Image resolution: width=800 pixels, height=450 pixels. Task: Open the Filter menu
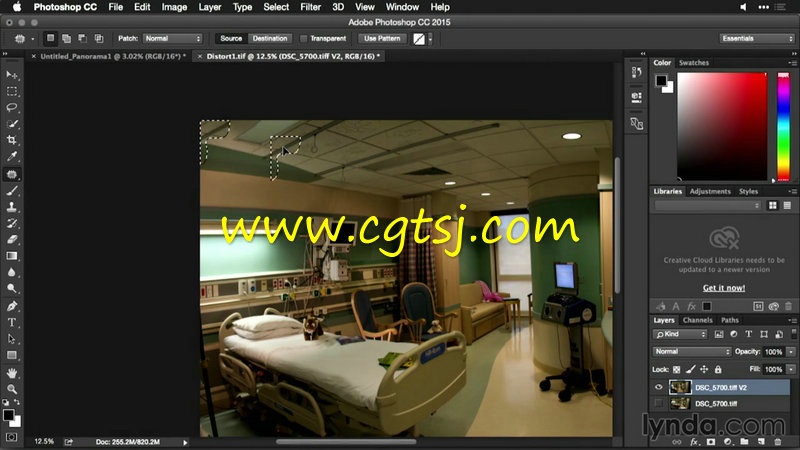coord(310,7)
